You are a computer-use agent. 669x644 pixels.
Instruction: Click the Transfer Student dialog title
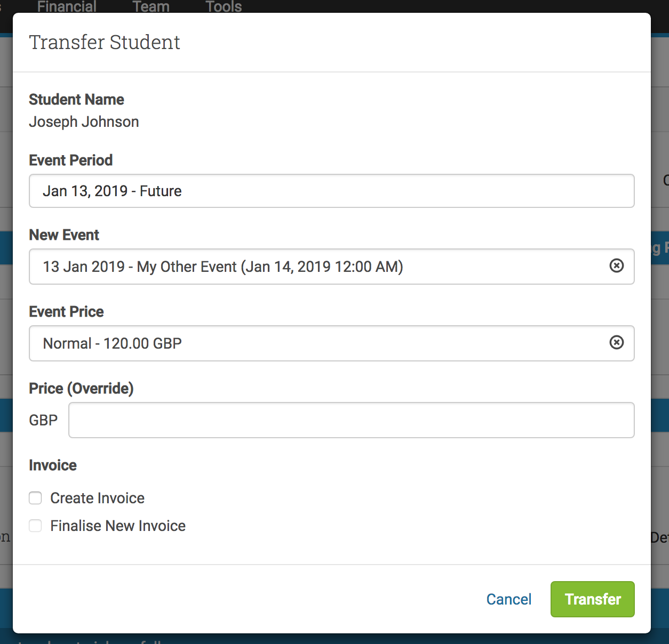105,42
